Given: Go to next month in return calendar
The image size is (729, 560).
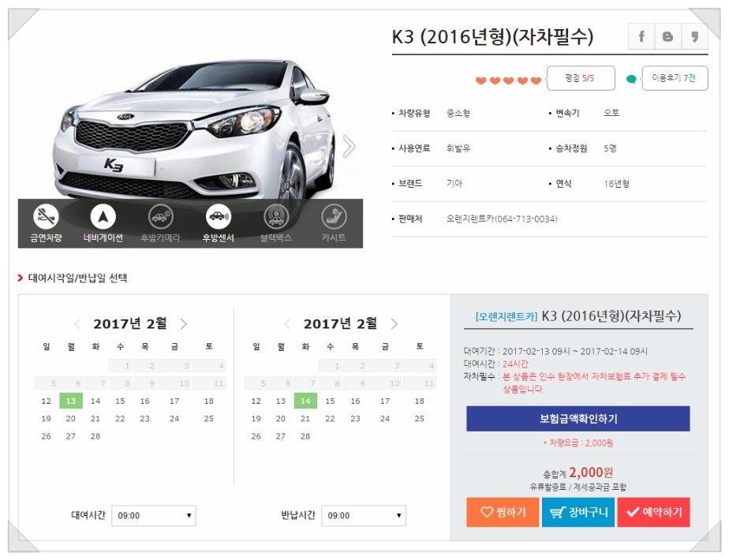Looking at the screenshot, I should tap(394, 324).
